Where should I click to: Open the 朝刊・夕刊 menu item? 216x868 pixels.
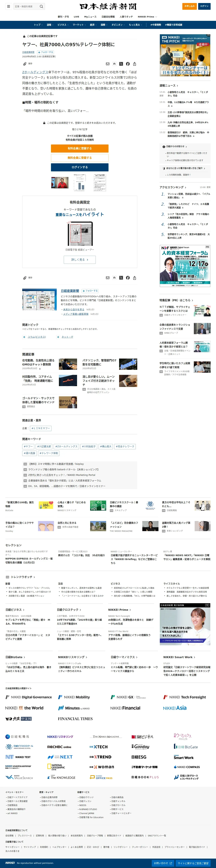click(x=63, y=16)
